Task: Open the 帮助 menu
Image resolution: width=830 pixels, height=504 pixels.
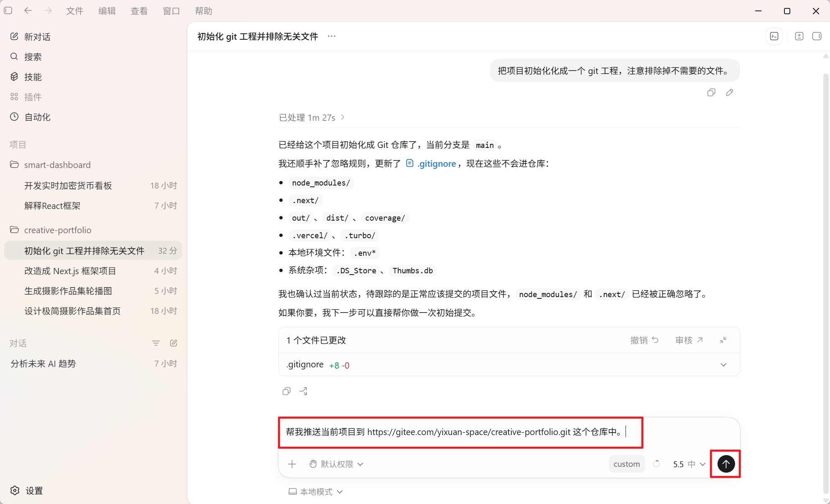Action: [204, 11]
